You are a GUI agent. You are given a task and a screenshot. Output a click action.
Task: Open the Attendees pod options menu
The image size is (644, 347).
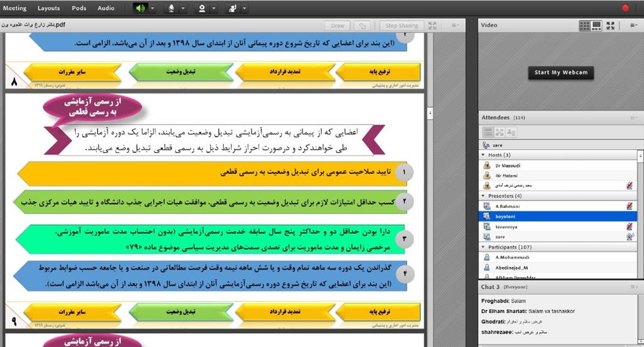[634, 118]
